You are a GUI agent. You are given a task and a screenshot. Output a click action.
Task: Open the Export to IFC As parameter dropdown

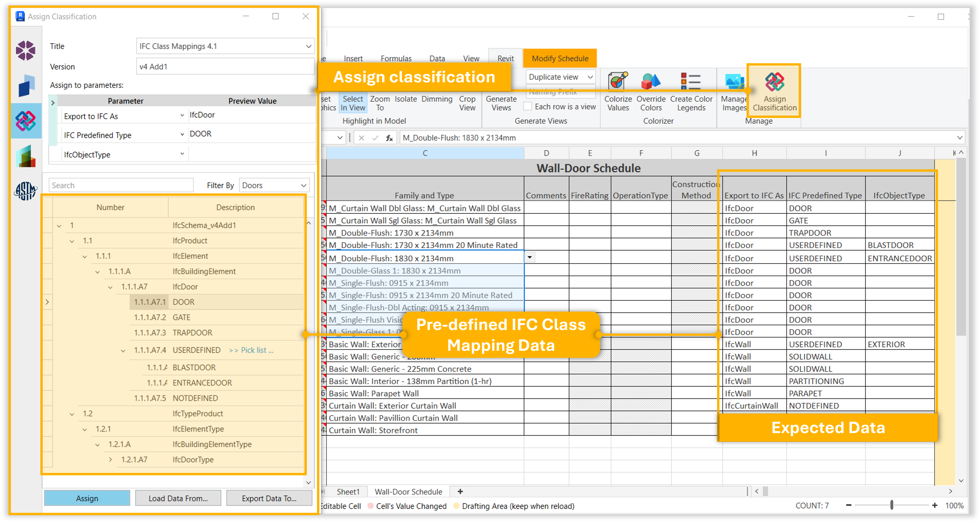click(x=182, y=116)
